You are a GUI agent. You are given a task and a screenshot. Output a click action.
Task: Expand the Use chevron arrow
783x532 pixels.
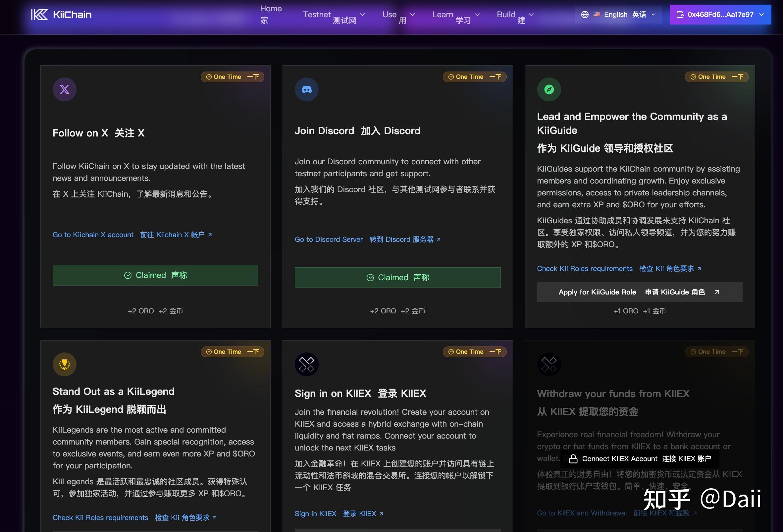click(x=412, y=15)
